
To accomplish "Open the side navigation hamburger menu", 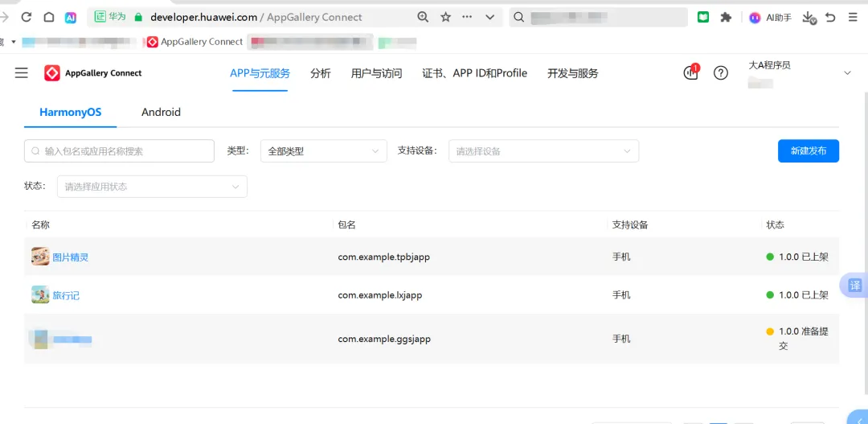I will point(22,73).
